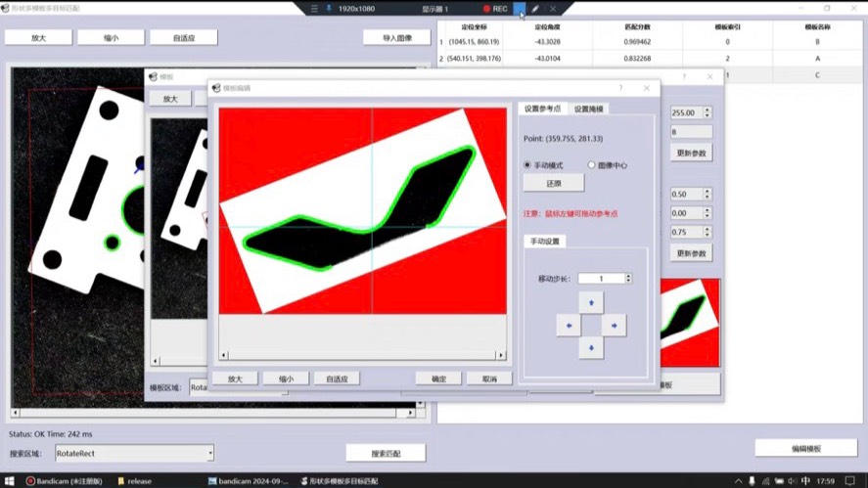Adjust the 255.00 value spinner arrows
Screen dimensions: 868x488
[x=707, y=112]
